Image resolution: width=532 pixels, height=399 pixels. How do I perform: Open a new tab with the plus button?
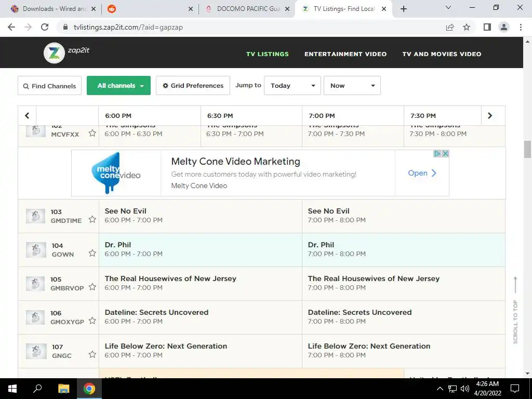pyautogui.click(x=403, y=9)
